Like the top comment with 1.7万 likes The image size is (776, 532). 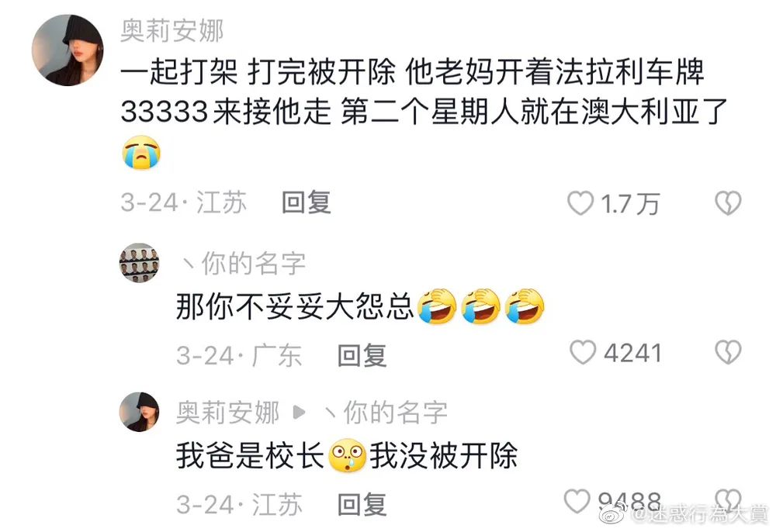[580, 203]
